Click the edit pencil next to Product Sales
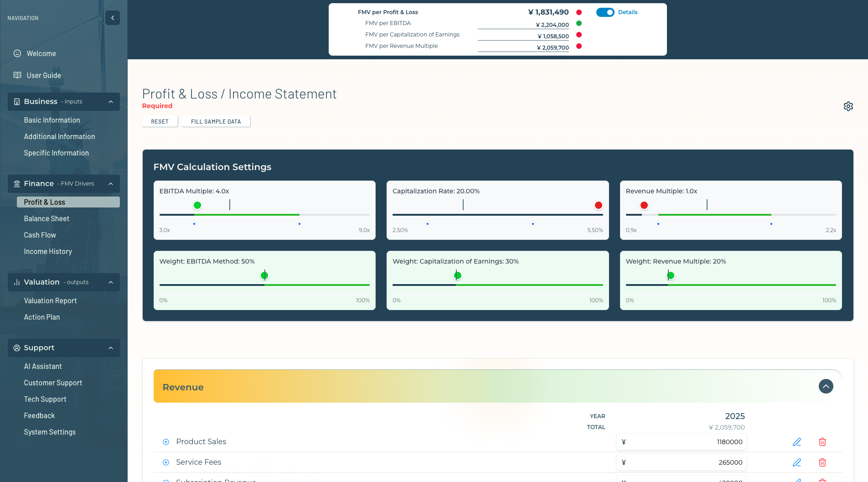Screen dimensions: 868x482 tap(797, 441)
